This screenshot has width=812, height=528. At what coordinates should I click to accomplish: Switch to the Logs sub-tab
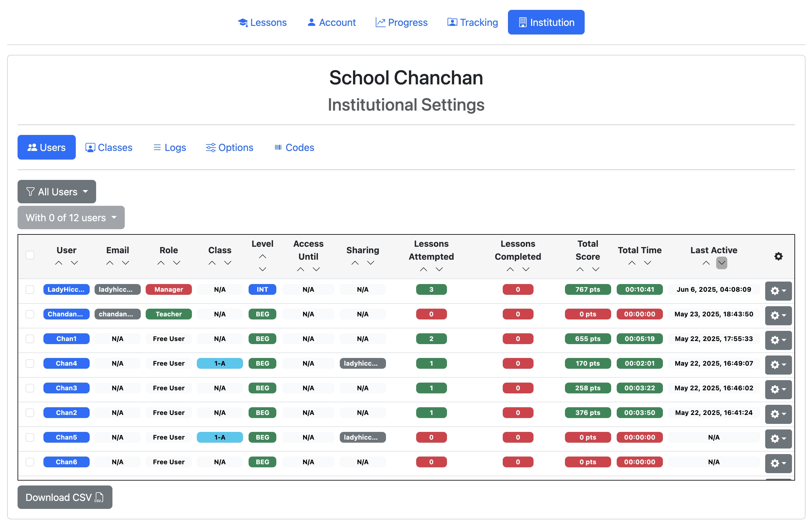point(169,147)
